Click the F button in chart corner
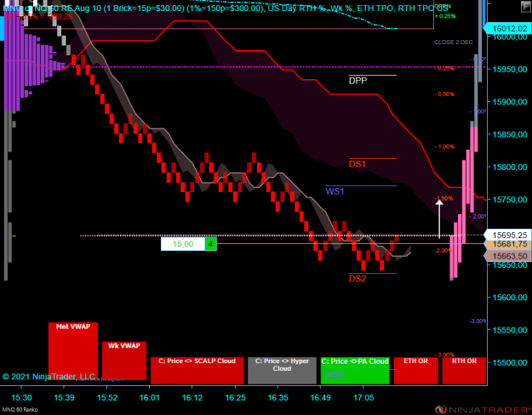Screen dimensions: 532x415 526,7
